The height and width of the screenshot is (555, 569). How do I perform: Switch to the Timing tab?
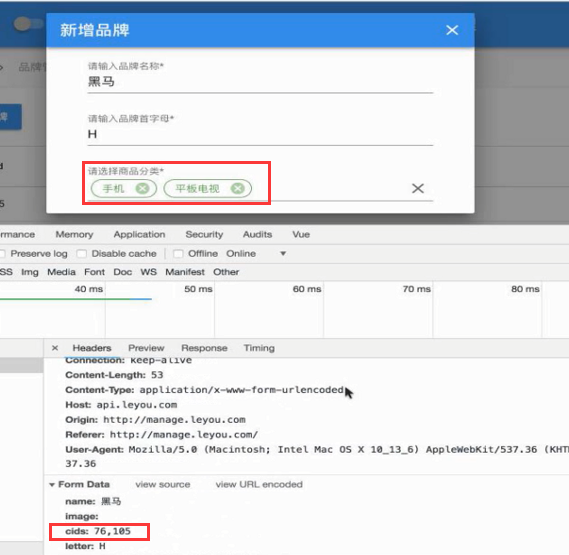(259, 348)
